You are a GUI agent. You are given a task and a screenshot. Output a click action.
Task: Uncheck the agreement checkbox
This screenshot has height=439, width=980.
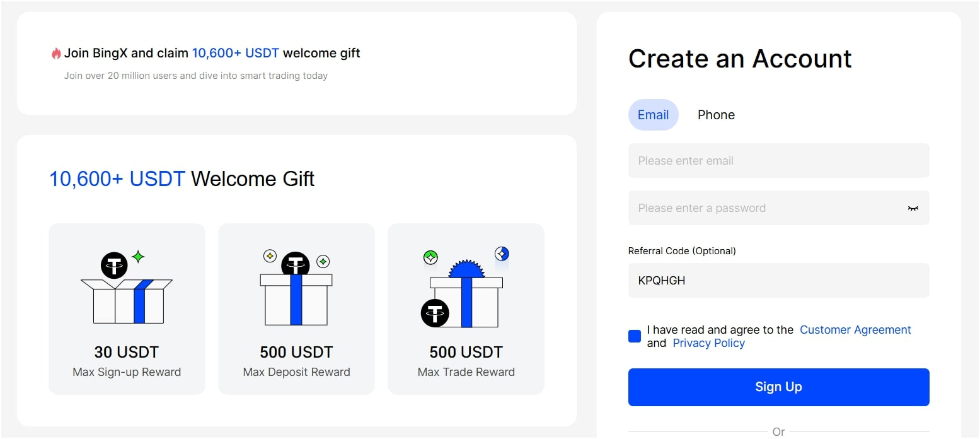[x=635, y=336]
